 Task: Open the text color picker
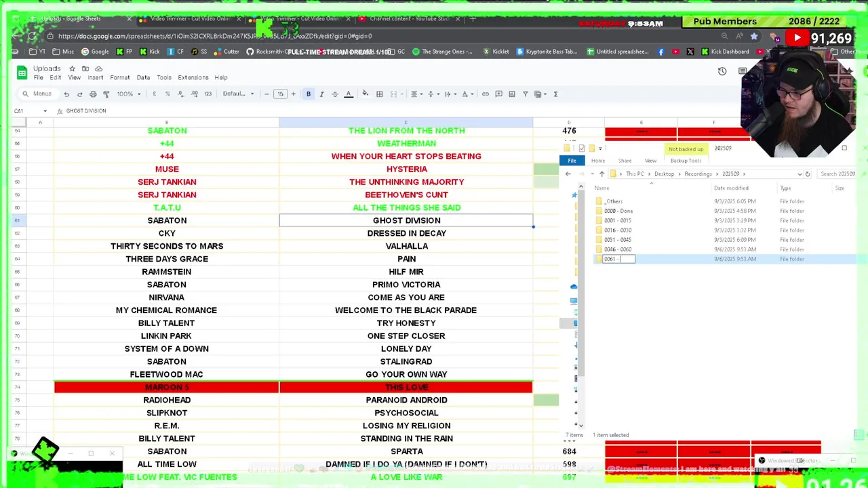click(349, 94)
